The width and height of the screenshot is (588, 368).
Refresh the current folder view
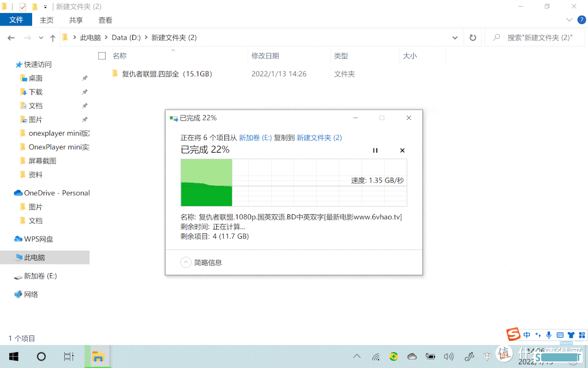(x=473, y=38)
